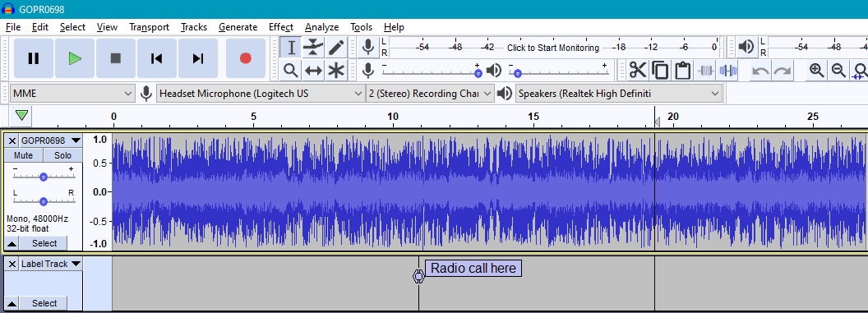868x313 pixels.
Task: Collapse the Label Track with the arrow
Action: pyautogui.click(x=12, y=303)
